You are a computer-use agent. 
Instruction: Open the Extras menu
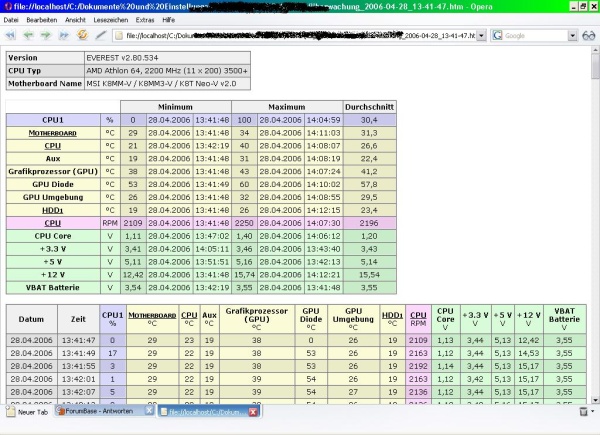click(x=145, y=20)
